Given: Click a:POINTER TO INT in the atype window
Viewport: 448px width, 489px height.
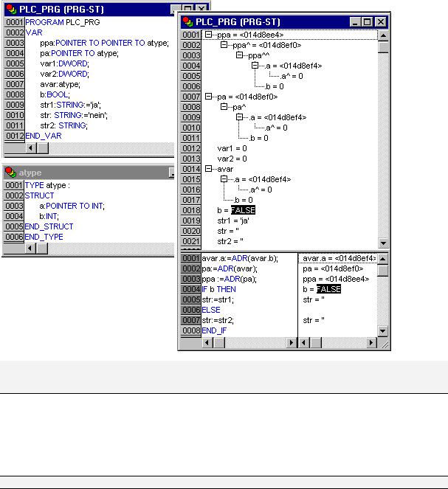Looking at the screenshot, I should pyautogui.click(x=72, y=206).
